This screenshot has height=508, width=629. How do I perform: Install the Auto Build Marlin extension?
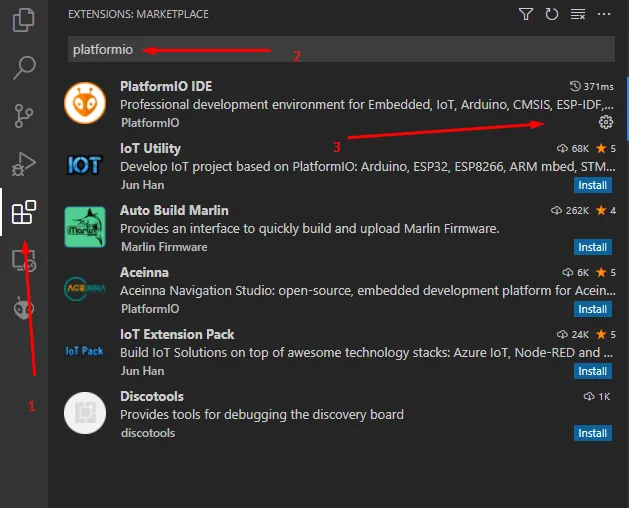pos(592,247)
